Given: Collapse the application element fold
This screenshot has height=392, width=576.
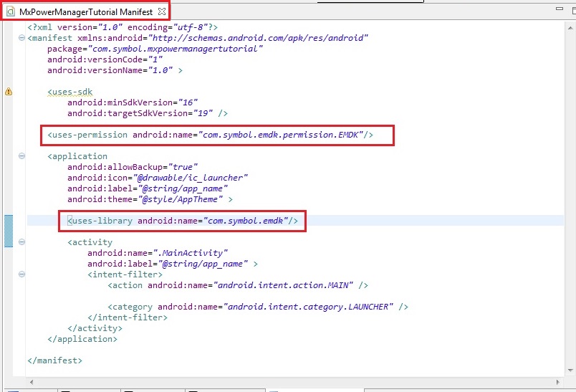Looking at the screenshot, I should [x=21, y=156].
